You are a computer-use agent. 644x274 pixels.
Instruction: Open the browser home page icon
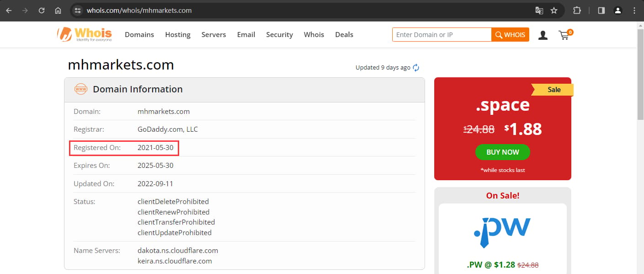(x=58, y=11)
